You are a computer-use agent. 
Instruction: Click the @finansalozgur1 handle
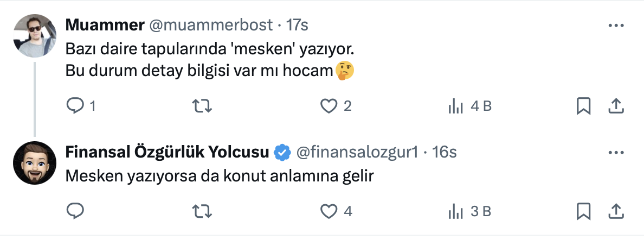pos(356,153)
